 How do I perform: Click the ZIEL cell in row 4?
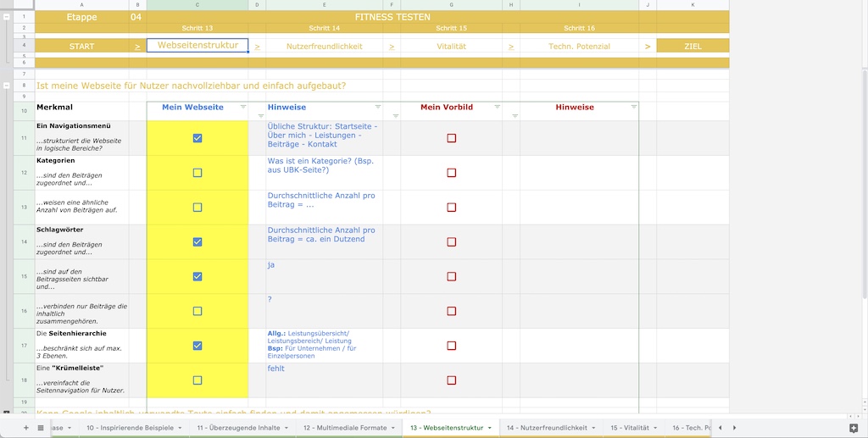(693, 47)
